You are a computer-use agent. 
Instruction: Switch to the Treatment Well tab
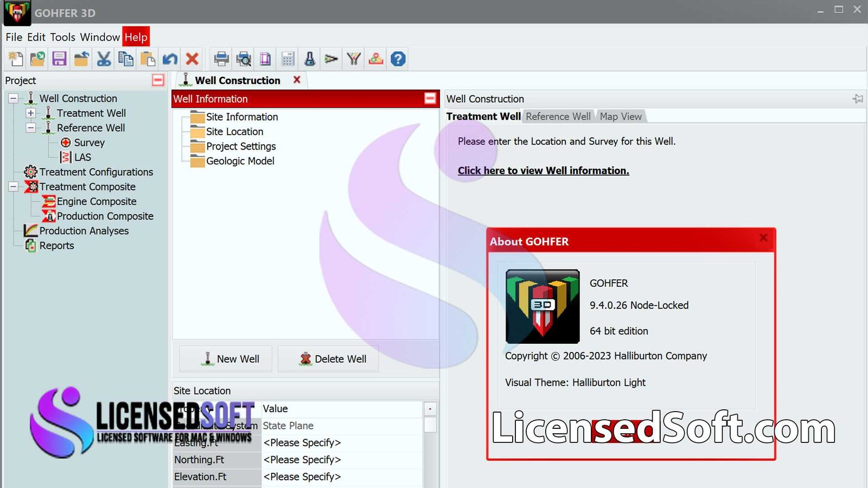pyautogui.click(x=483, y=116)
